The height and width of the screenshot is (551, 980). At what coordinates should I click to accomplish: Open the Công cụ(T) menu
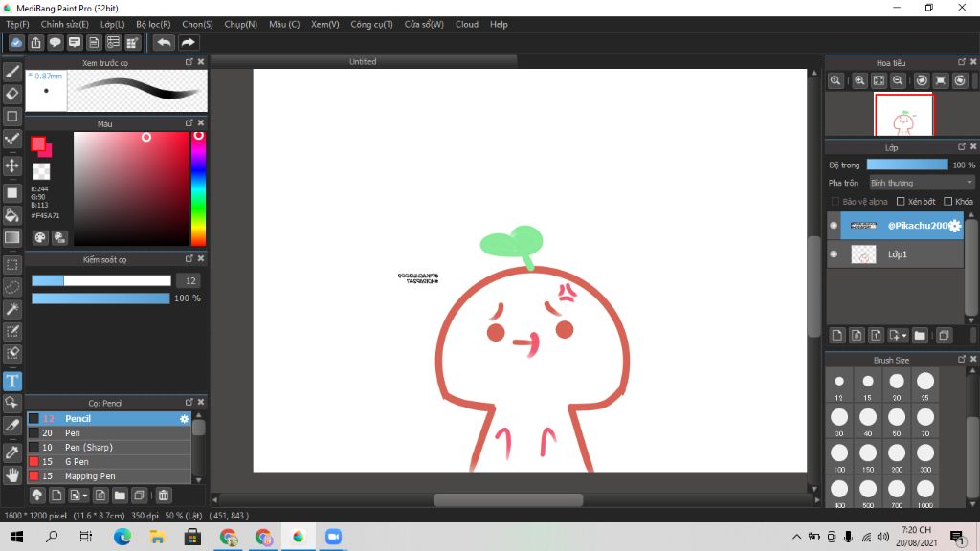pyautogui.click(x=371, y=24)
